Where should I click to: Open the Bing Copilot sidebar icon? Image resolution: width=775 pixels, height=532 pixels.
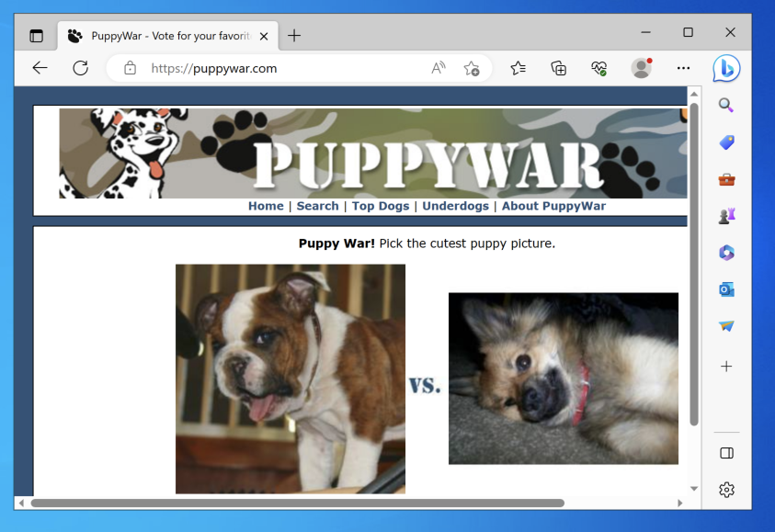coord(726,68)
